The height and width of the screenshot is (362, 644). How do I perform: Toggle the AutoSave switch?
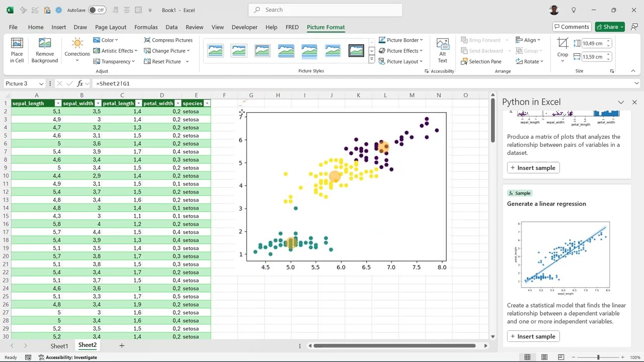click(x=97, y=10)
